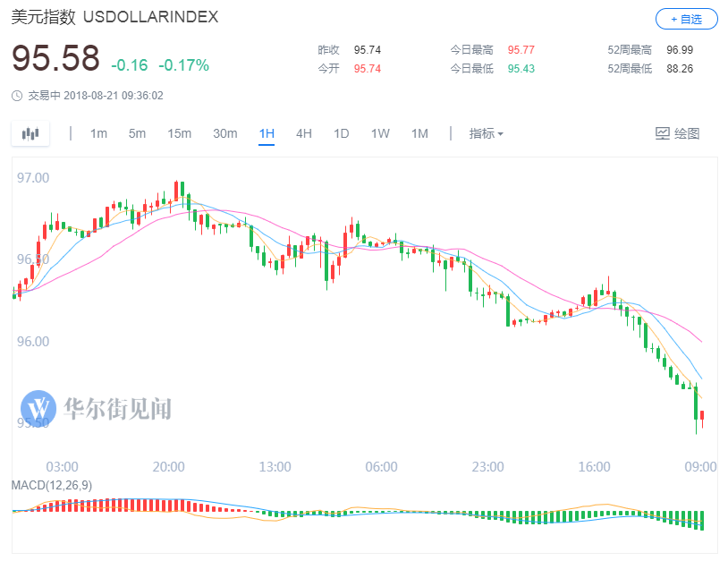
Task: Choose the 1H timeframe tab
Action: click(x=267, y=133)
